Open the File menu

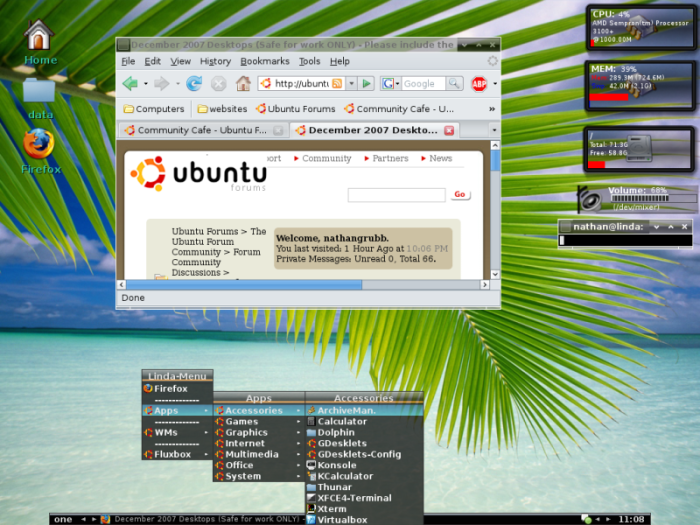click(x=128, y=61)
